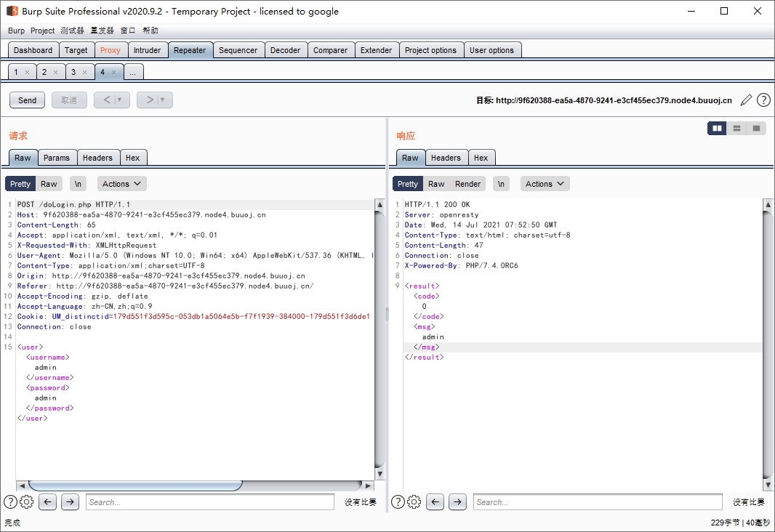Screen dimensions: 775x532
Task: Click the request horizontal scrollbar thumb
Action: pyautogui.click(x=135, y=485)
